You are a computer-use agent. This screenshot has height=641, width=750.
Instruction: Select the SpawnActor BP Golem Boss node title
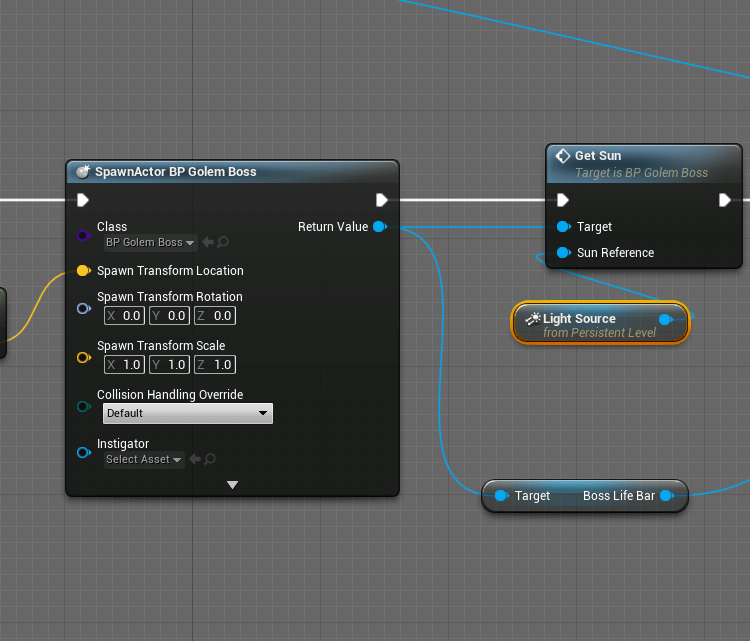pos(176,172)
